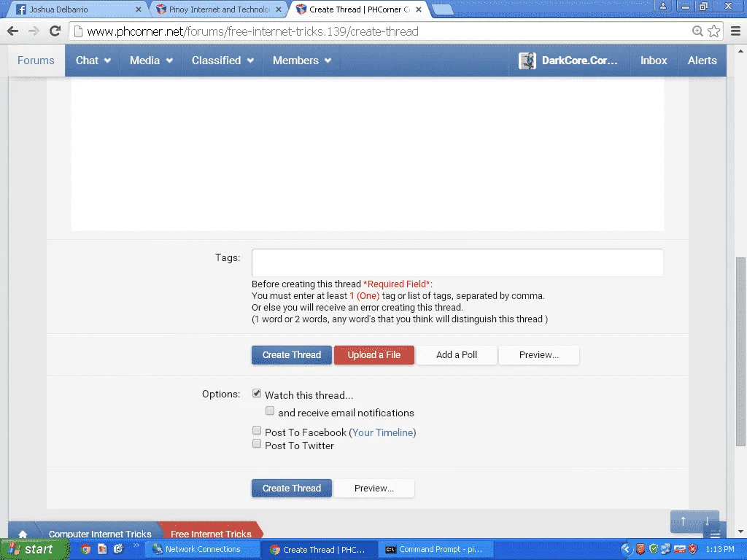Expand the quick launch overflow chevron
The width and height of the screenshot is (747, 560).
tap(136, 545)
